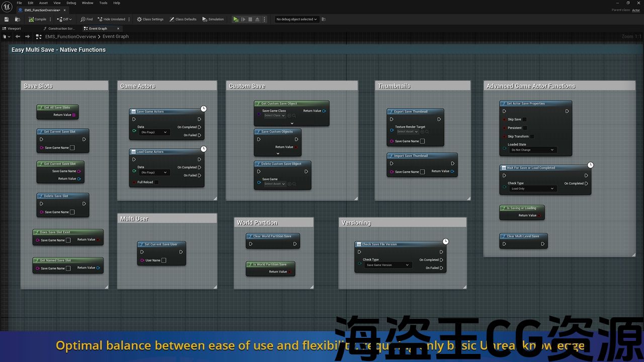The image size is (644, 362).
Task: Open Class Settings
Action: click(x=150, y=19)
